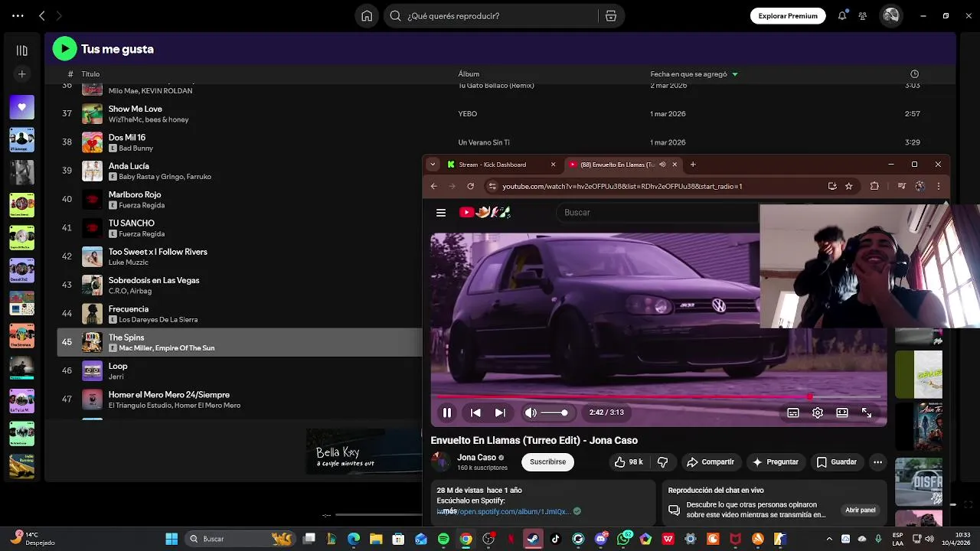The height and width of the screenshot is (551, 980).
Task: Open the Liked Songs heart playlist in sidebar
Action: [x=21, y=107]
